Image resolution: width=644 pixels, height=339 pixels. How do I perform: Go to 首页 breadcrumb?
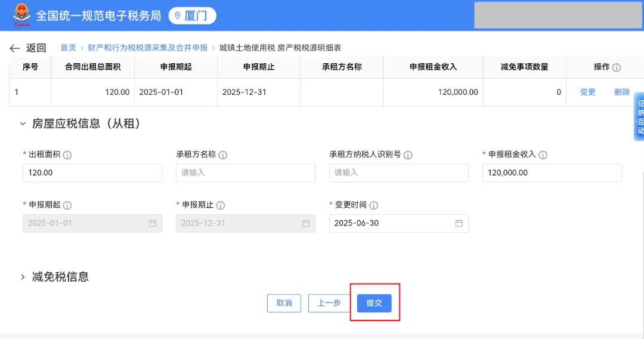click(x=68, y=48)
